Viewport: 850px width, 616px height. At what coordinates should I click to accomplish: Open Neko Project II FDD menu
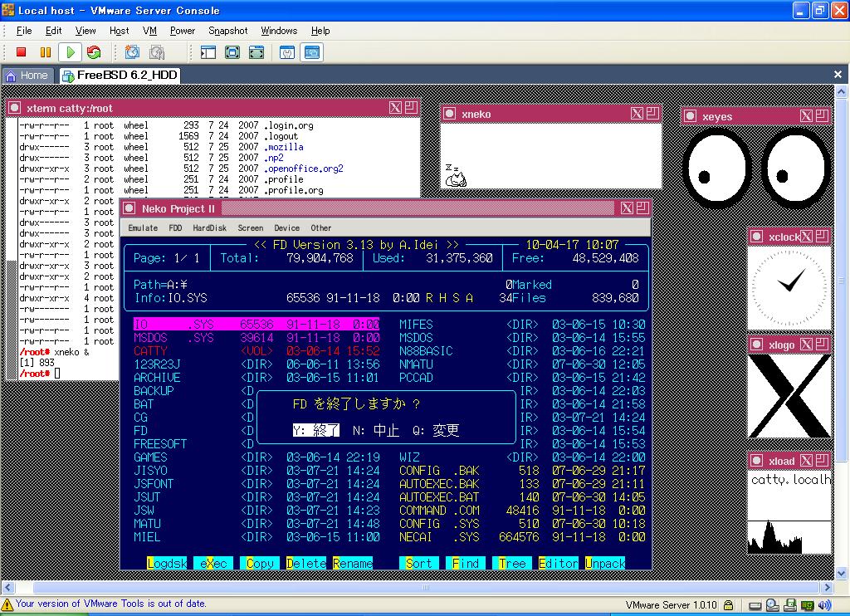click(x=176, y=227)
